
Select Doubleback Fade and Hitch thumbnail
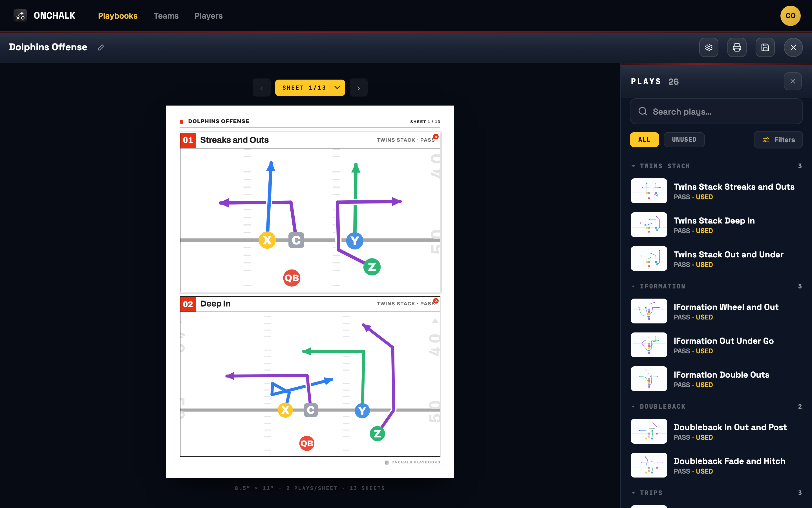(649, 465)
